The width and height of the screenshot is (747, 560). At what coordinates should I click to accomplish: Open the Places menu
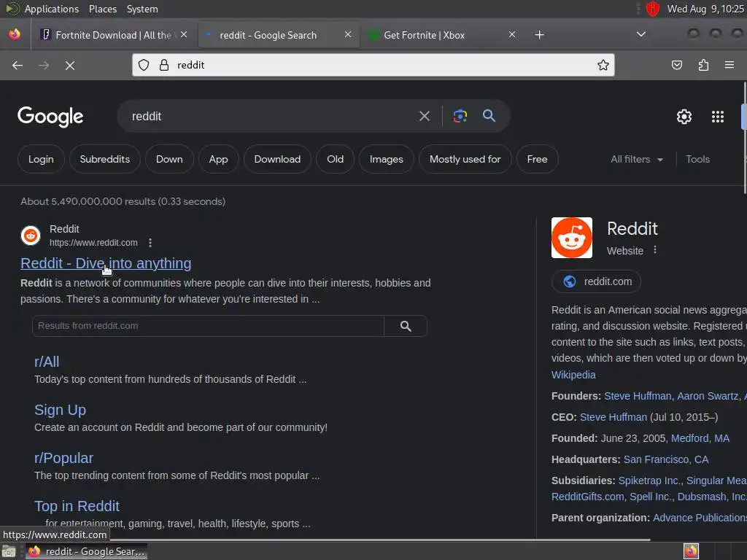pyautogui.click(x=102, y=9)
